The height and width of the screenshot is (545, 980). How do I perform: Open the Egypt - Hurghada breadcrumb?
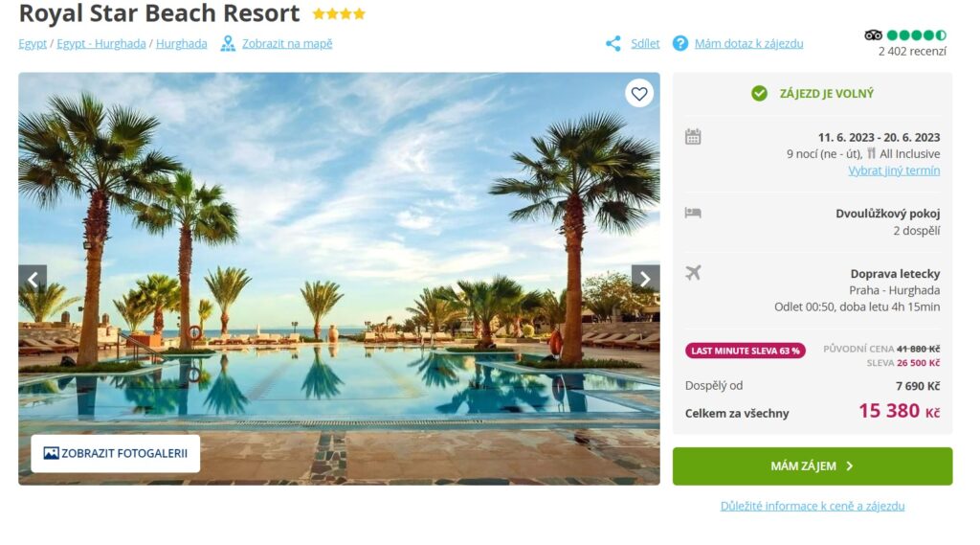pos(101,44)
